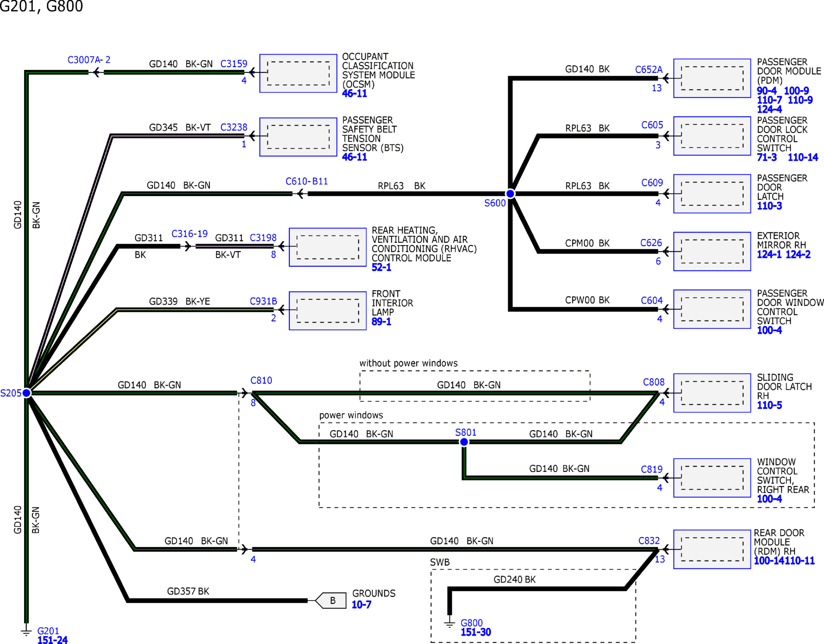Open page link 52-1 for RHVAC module
Viewport: 824px width, 644px height.
381,267
